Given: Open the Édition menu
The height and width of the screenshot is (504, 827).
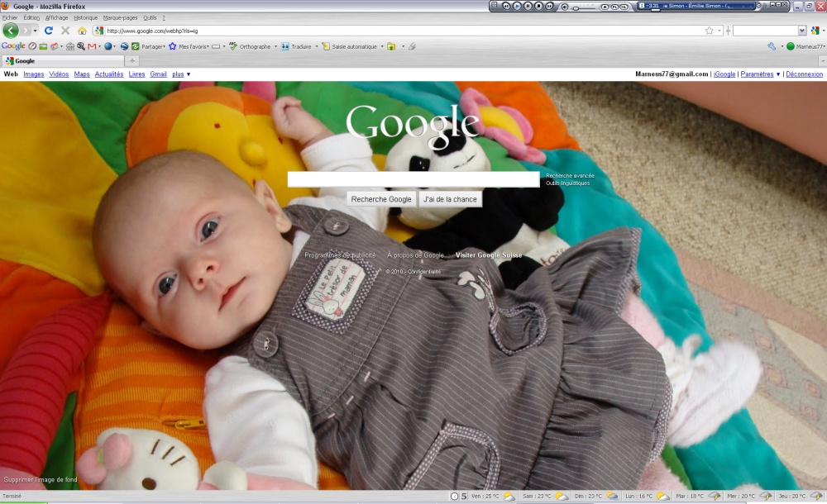Looking at the screenshot, I should (x=31, y=17).
